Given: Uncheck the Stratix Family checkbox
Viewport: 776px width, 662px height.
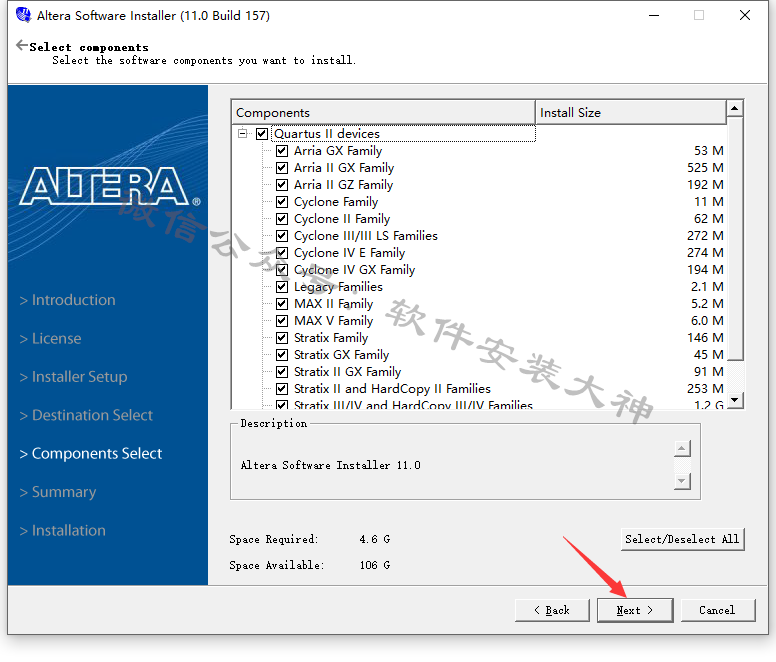Looking at the screenshot, I should coord(282,337).
